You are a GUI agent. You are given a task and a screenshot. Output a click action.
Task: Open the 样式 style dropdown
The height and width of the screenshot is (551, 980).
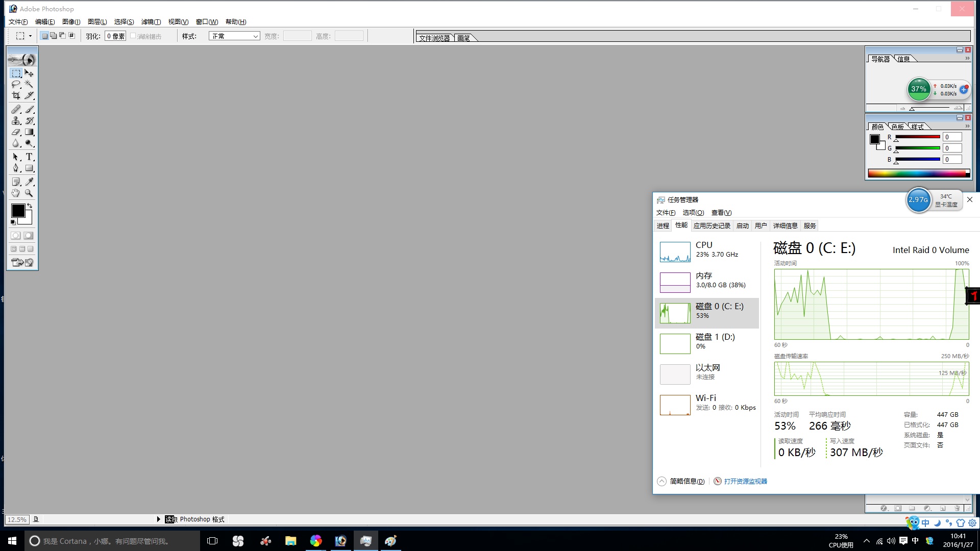pyautogui.click(x=234, y=36)
